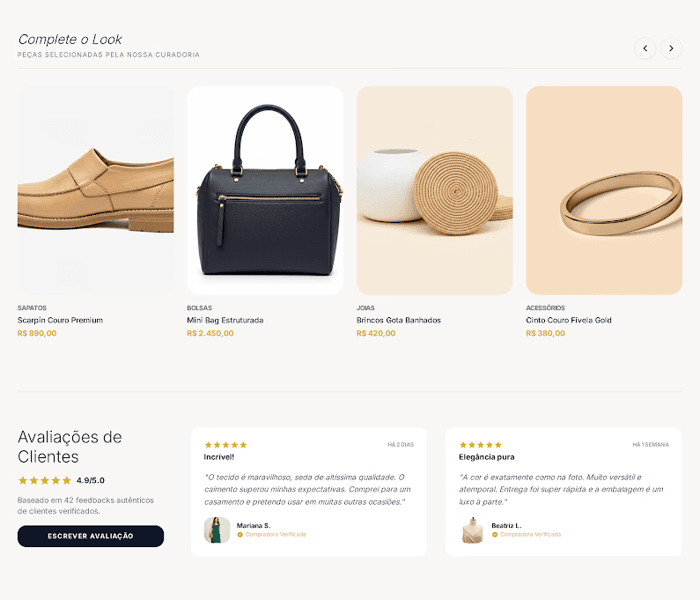Click Beatriz L. reviewer avatar
700x600 pixels.
pyautogui.click(x=472, y=530)
